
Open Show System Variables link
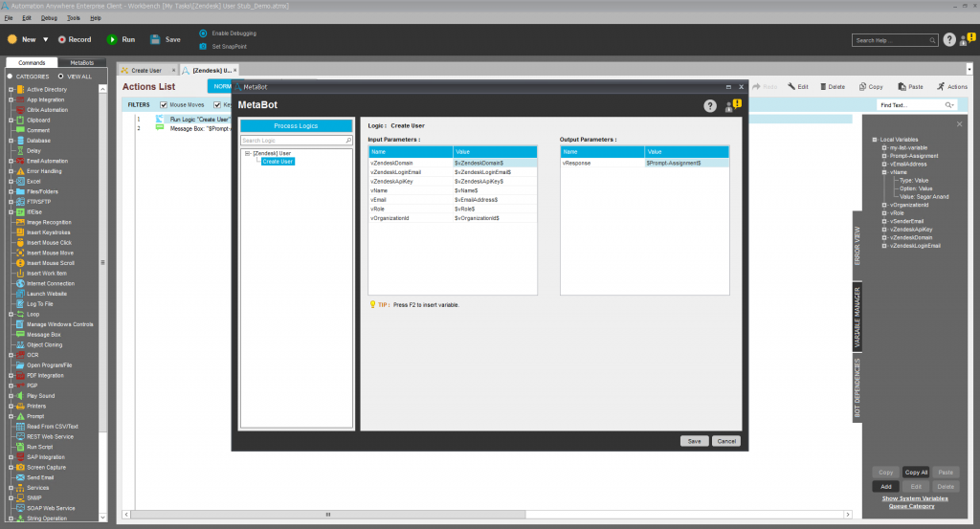coord(915,498)
